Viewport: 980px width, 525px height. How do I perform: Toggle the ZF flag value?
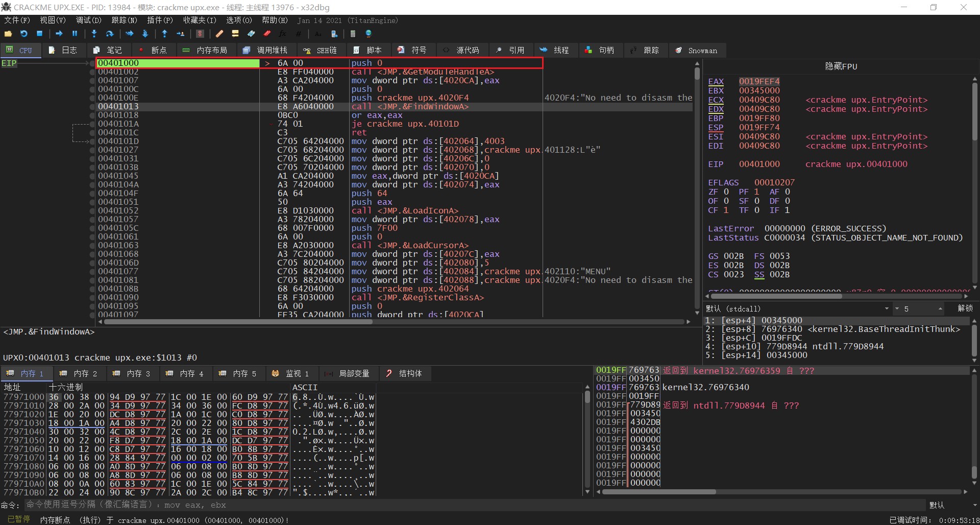[x=726, y=192]
